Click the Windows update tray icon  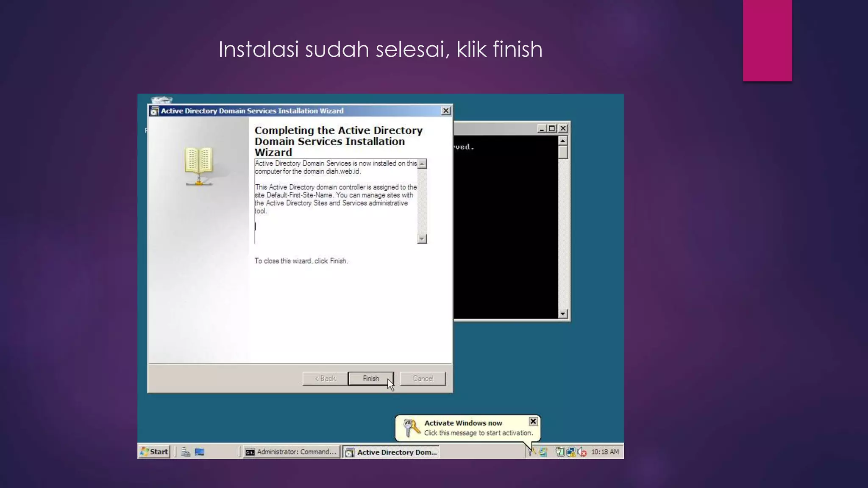point(543,452)
